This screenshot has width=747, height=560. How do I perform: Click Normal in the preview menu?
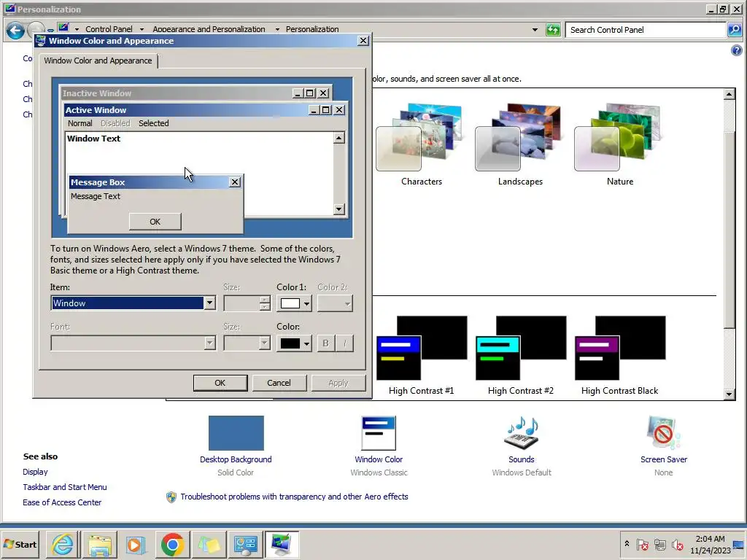(80, 123)
